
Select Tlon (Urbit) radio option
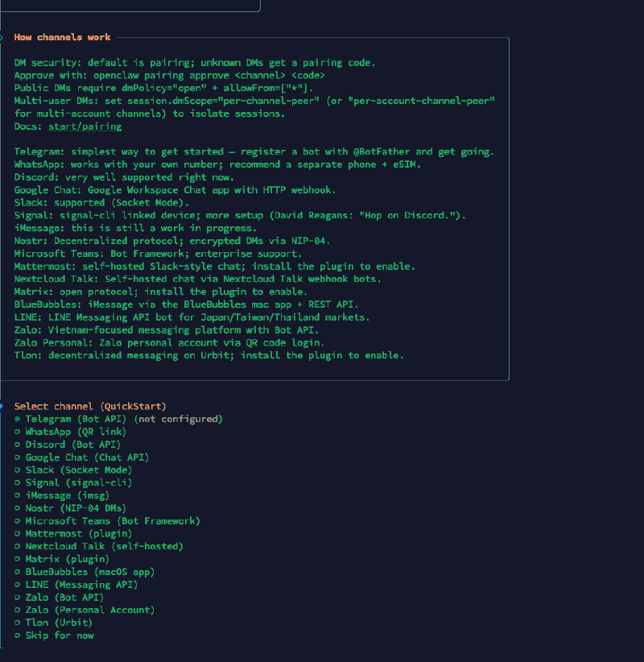pyautogui.click(x=18, y=623)
